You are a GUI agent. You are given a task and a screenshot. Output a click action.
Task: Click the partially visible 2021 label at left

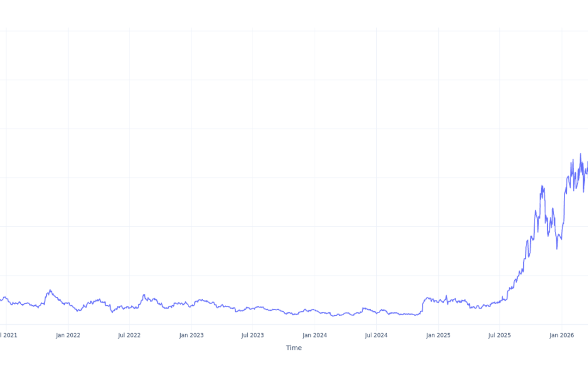(x=9, y=335)
